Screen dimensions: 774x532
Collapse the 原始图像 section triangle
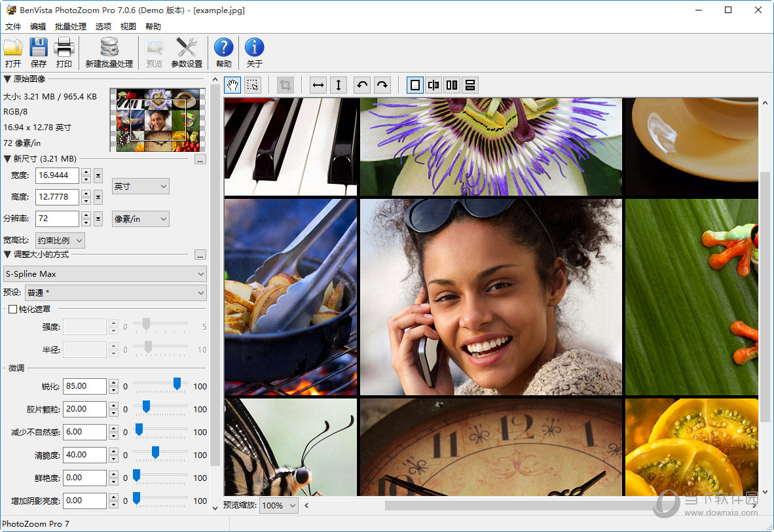click(x=7, y=79)
